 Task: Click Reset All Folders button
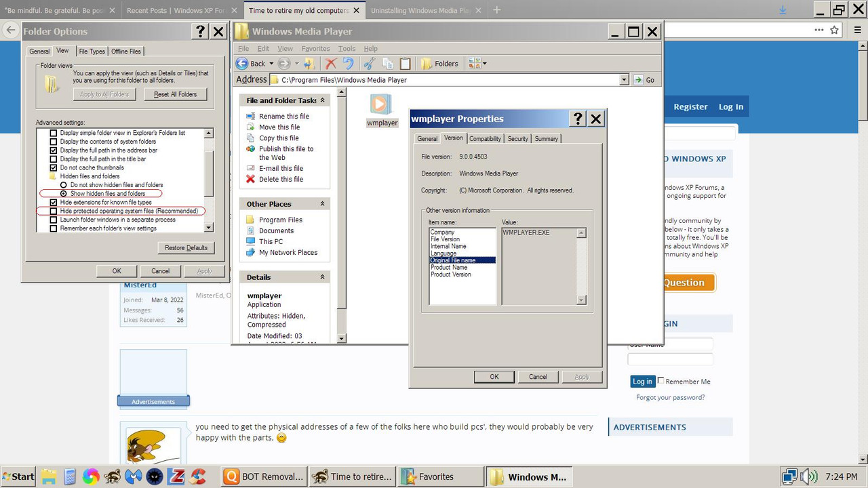pos(176,94)
